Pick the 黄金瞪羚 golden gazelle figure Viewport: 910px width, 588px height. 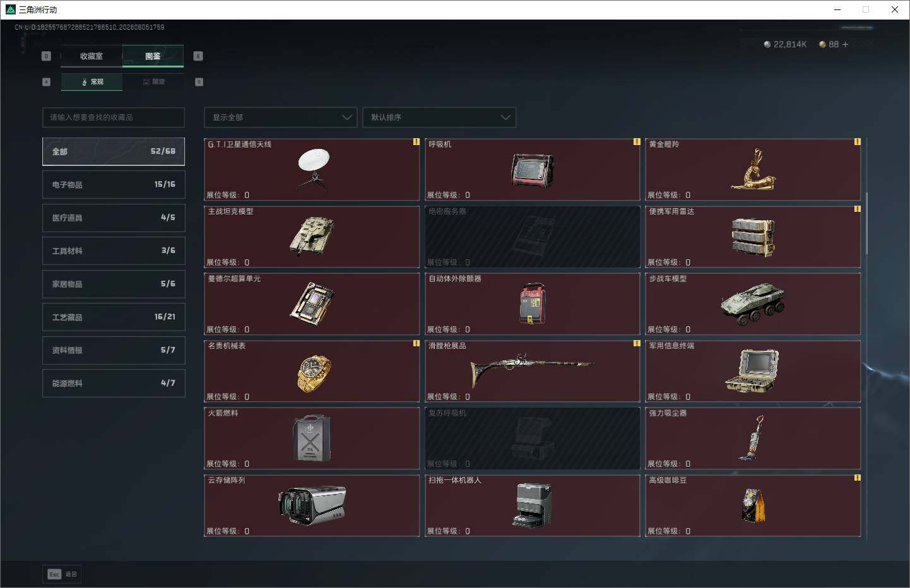753,169
